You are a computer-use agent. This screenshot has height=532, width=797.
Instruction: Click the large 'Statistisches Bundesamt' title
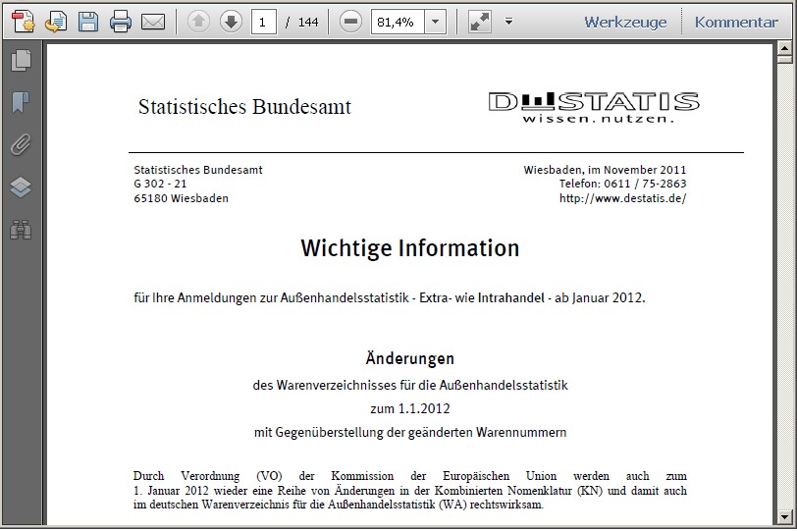(x=244, y=107)
